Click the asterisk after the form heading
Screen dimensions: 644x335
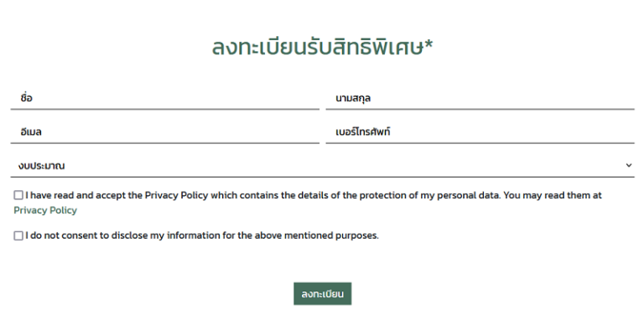pyautogui.click(x=428, y=44)
